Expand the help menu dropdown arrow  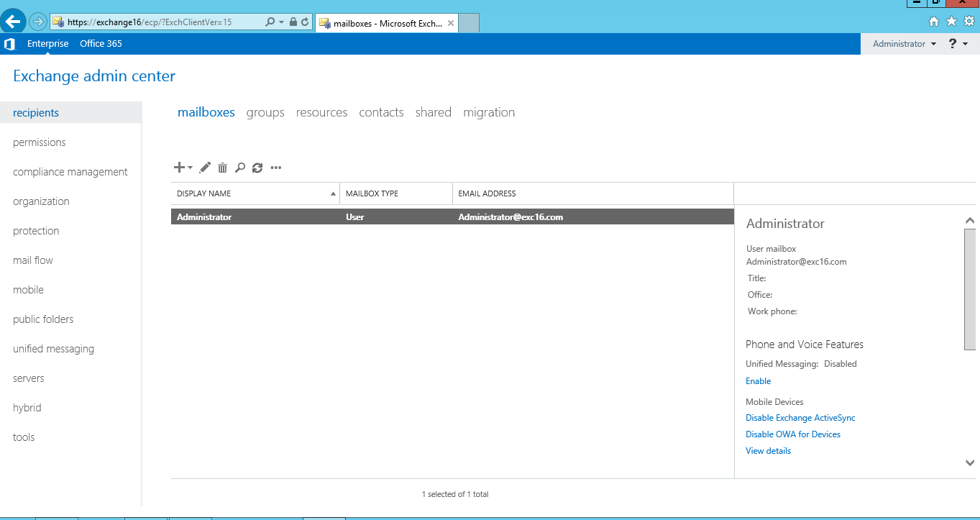(x=965, y=45)
